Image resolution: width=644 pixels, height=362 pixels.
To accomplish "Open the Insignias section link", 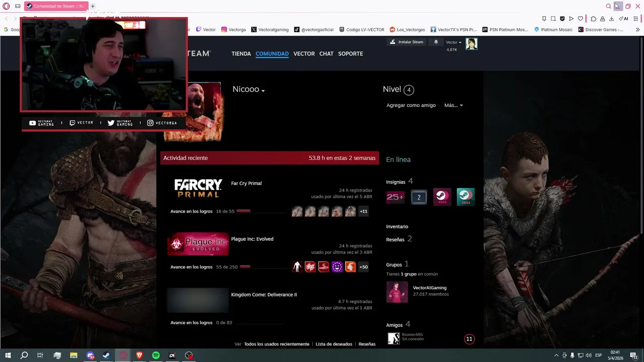I will [x=395, y=182].
